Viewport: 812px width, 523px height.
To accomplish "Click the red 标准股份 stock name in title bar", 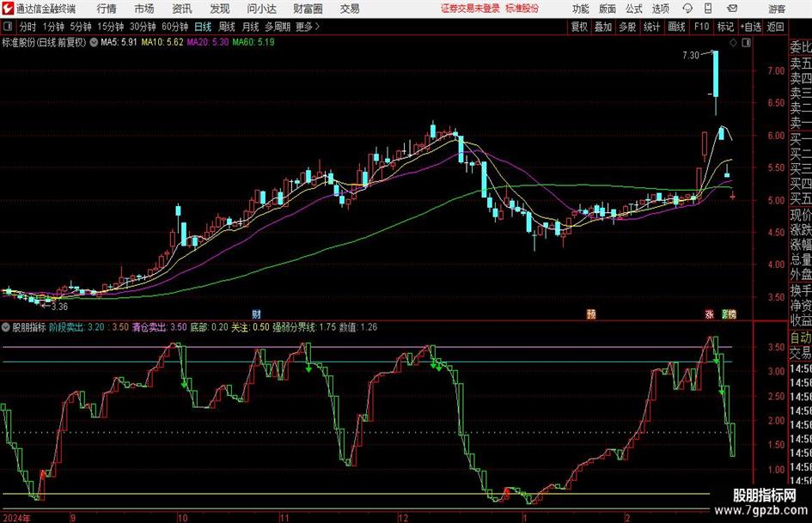I will pos(522,9).
